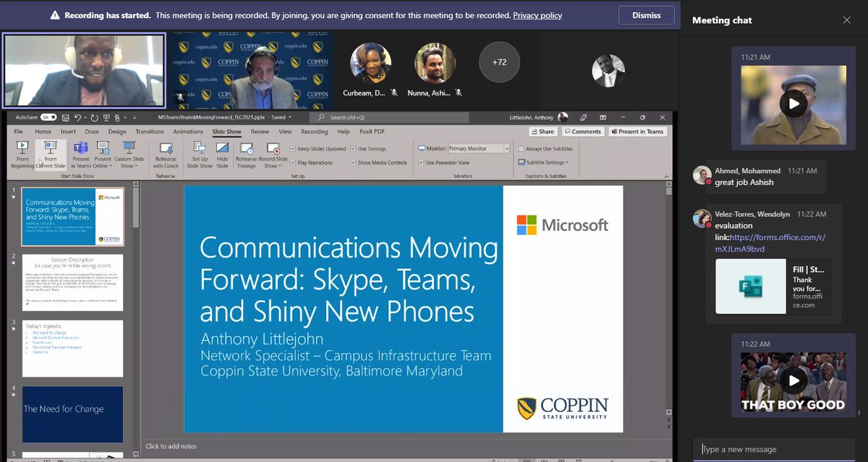This screenshot has width=868, height=462.
Task: Switch to the Animations tab
Action: 188,132
